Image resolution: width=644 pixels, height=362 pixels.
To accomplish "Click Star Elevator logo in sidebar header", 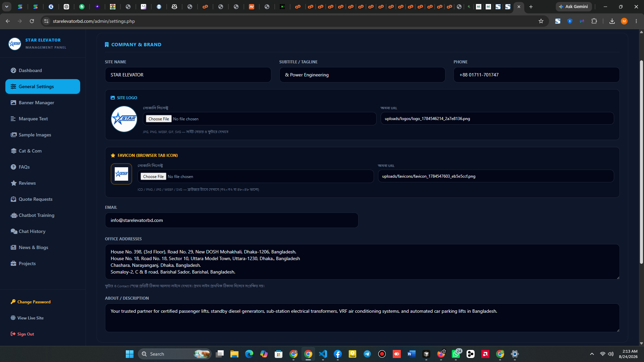I will pyautogui.click(x=15, y=44).
